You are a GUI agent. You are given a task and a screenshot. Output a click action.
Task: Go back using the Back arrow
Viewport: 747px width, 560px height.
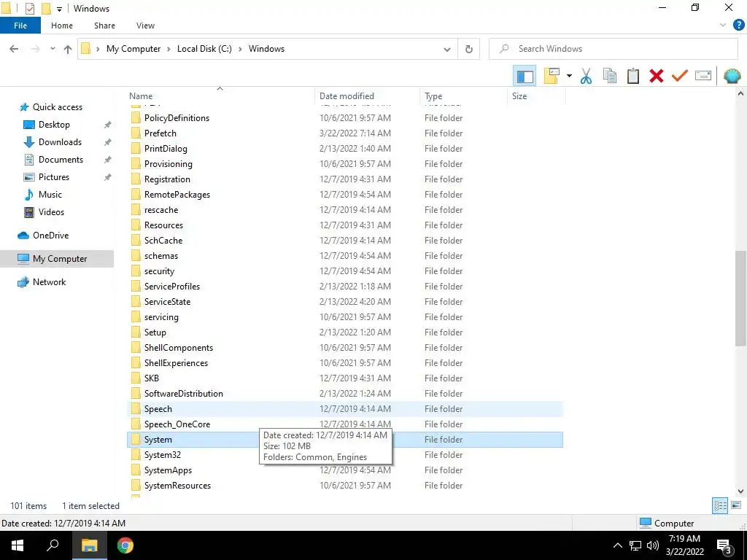point(14,49)
